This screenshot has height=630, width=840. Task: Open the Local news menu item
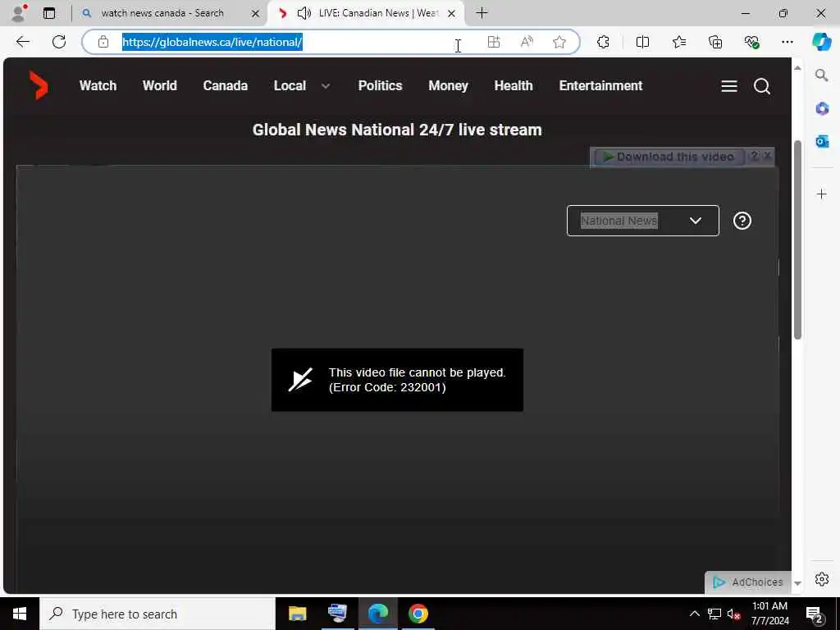point(290,85)
